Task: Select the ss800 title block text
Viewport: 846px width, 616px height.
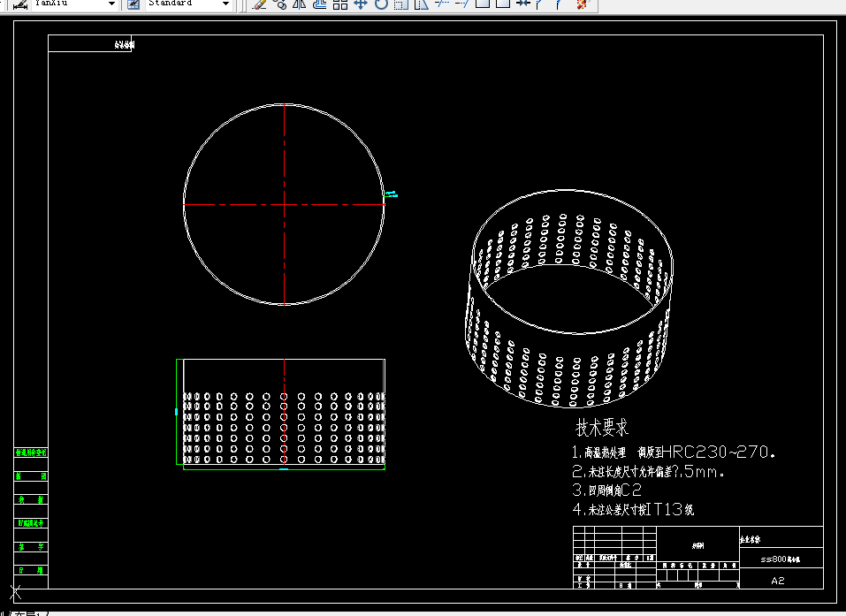Action: [x=781, y=559]
